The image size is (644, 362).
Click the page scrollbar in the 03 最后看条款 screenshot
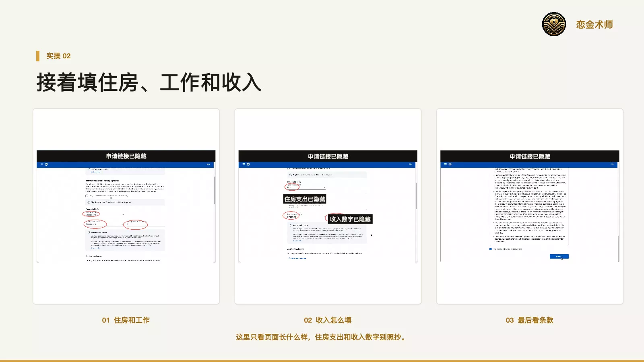[x=619, y=249]
